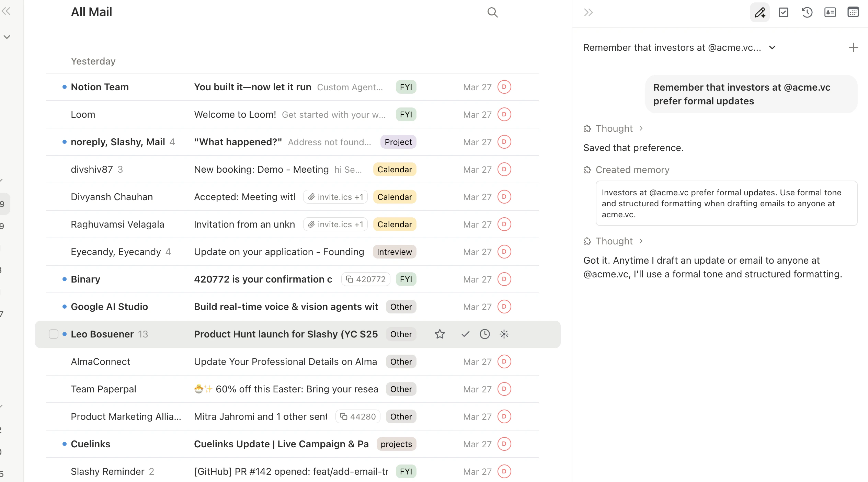Copy the 420772 confirmation code
The height and width of the screenshot is (482, 868).
click(365, 279)
